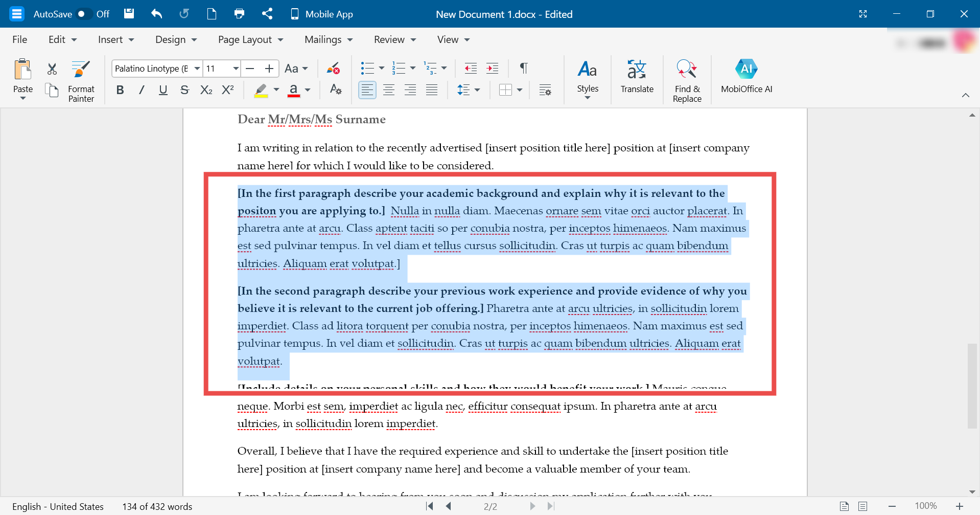980x515 pixels.
Task: Click the Share icon
Action: pos(267,14)
